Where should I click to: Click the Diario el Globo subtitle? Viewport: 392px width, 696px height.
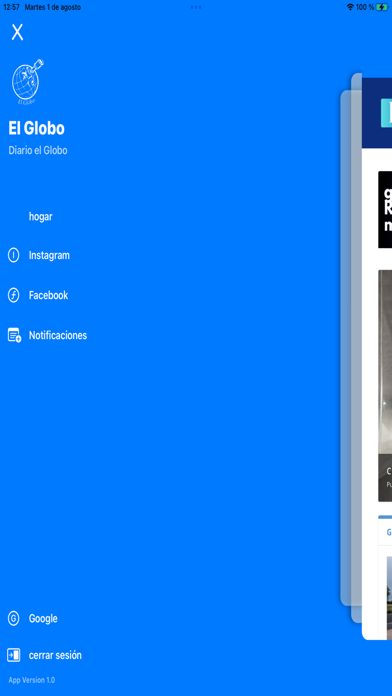[x=38, y=150]
